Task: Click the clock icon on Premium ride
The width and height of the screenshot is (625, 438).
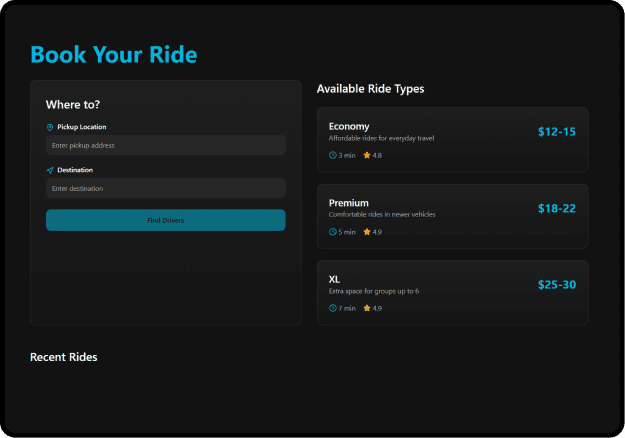Action: [x=333, y=232]
